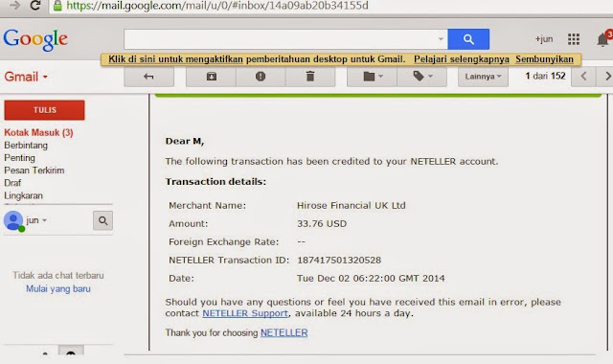Click the browser forward arrow
Screen dimensions: 613x364
click(15, 6)
